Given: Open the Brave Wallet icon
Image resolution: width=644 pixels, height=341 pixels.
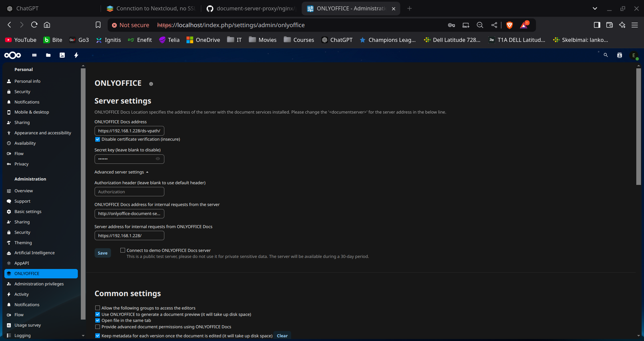Looking at the screenshot, I should click(609, 25).
